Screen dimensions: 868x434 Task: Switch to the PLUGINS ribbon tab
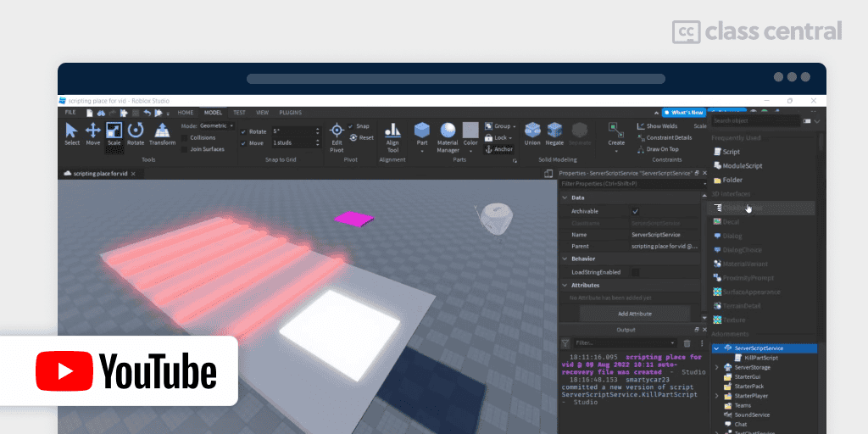[x=291, y=113]
